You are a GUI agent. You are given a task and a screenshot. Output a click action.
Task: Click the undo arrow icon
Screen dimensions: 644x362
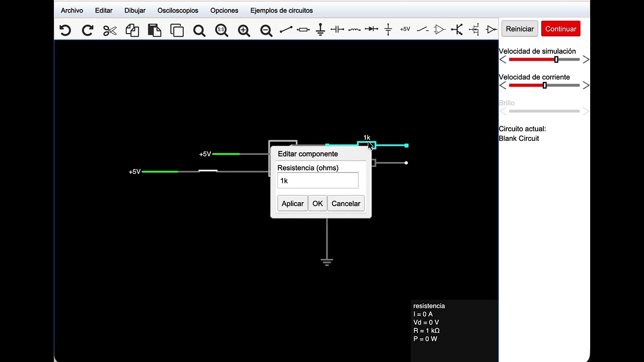(x=65, y=30)
